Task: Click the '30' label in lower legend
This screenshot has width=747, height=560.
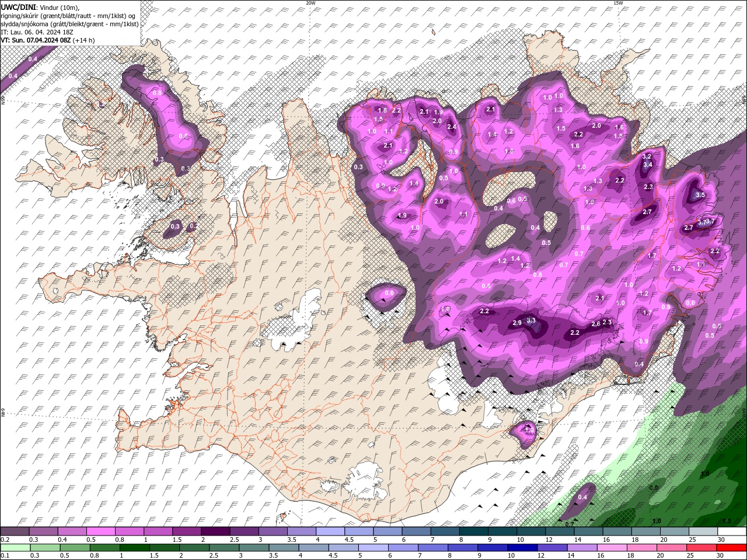Action: coord(721,555)
